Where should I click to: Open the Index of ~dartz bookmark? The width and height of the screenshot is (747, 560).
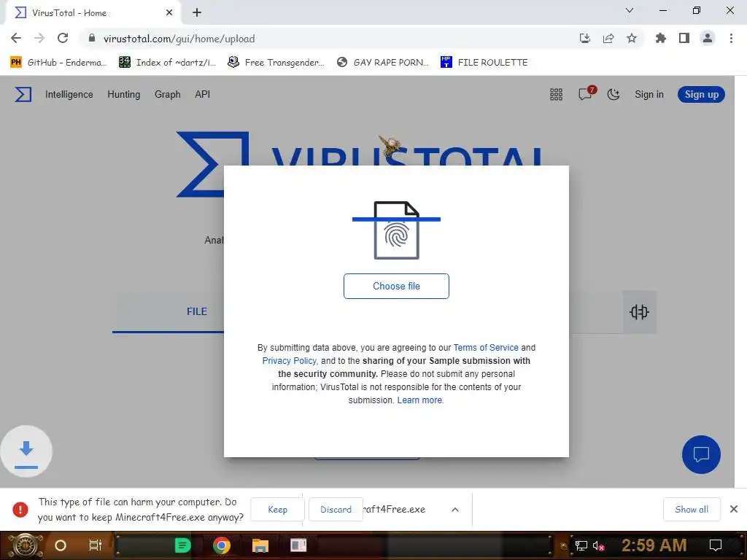pyautogui.click(x=168, y=63)
